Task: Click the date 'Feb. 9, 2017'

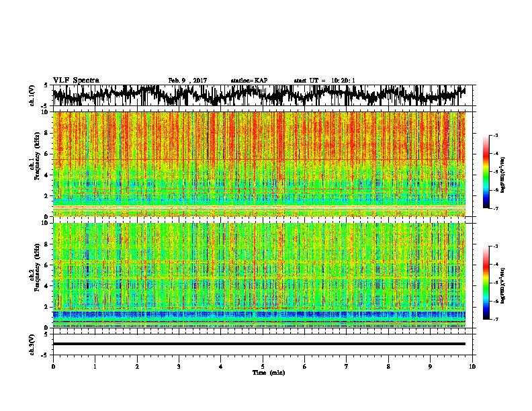Action: point(187,81)
